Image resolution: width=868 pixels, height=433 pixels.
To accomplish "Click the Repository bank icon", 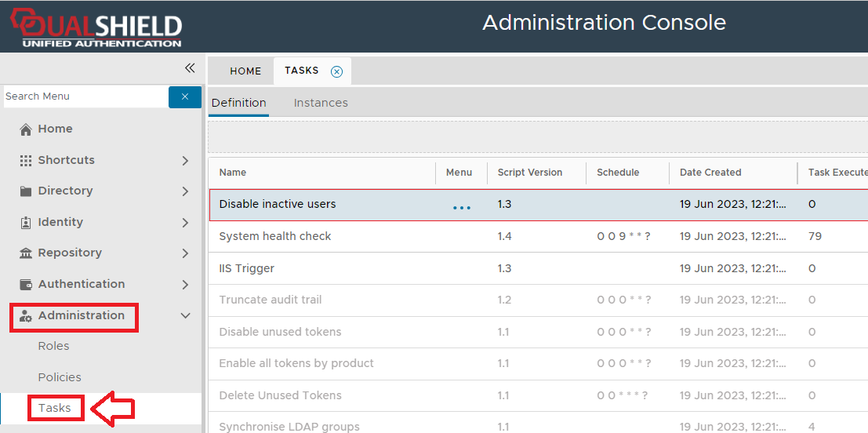I will coord(26,253).
